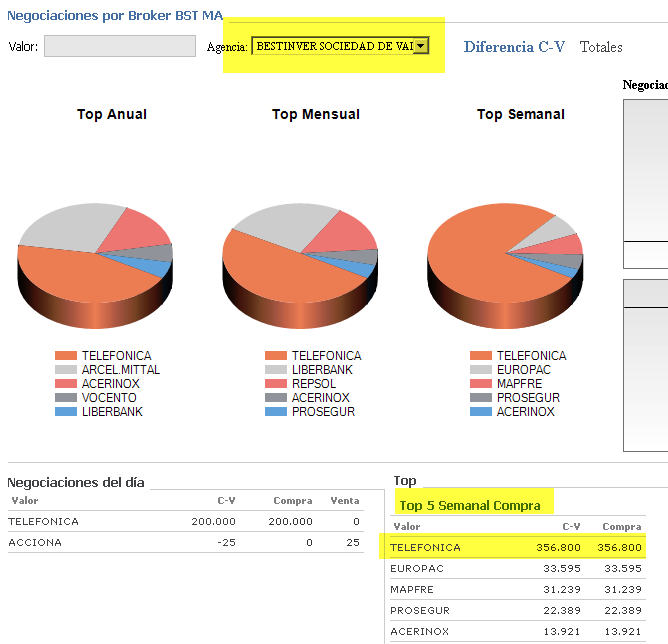Select ACERINOX label in Top Semanal legend
The height and width of the screenshot is (644, 668).
tap(526, 412)
